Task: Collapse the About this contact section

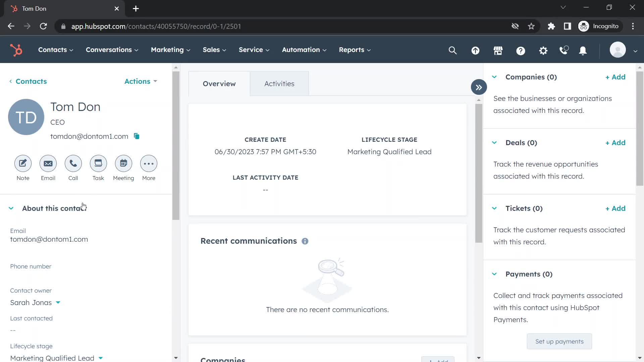Action: (x=11, y=208)
